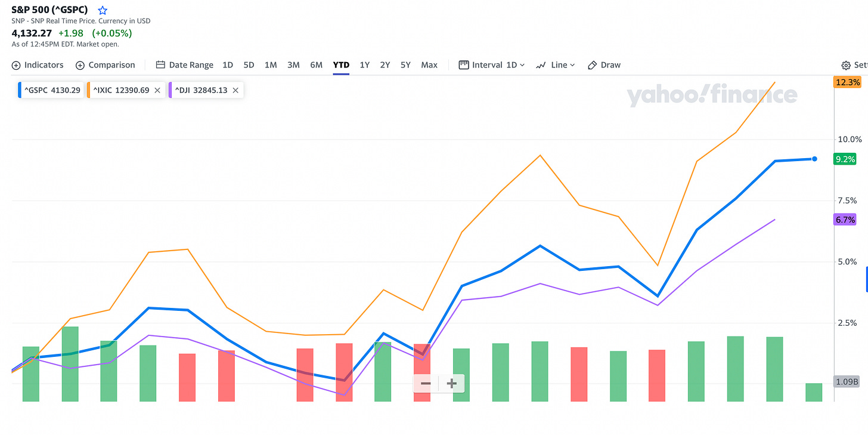The image size is (868, 435).
Task: Select the 6M time range
Action: [316, 65]
